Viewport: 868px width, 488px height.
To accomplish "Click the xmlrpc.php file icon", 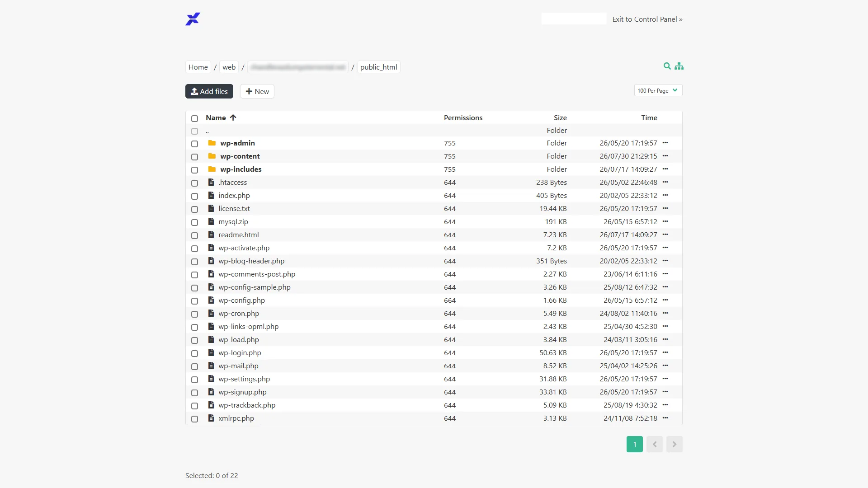I will [x=211, y=418].
